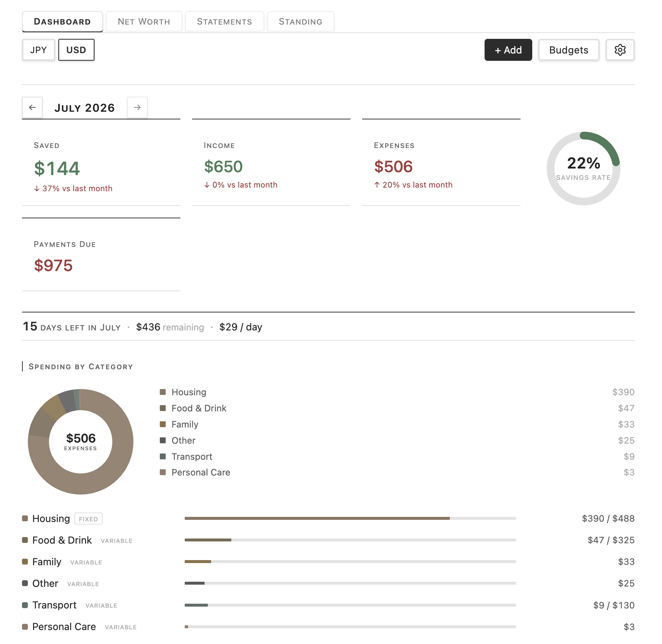The height and width of the screenshot is (644, 662).
Task: Click the Family budget row name
Action: click(47, 562)
